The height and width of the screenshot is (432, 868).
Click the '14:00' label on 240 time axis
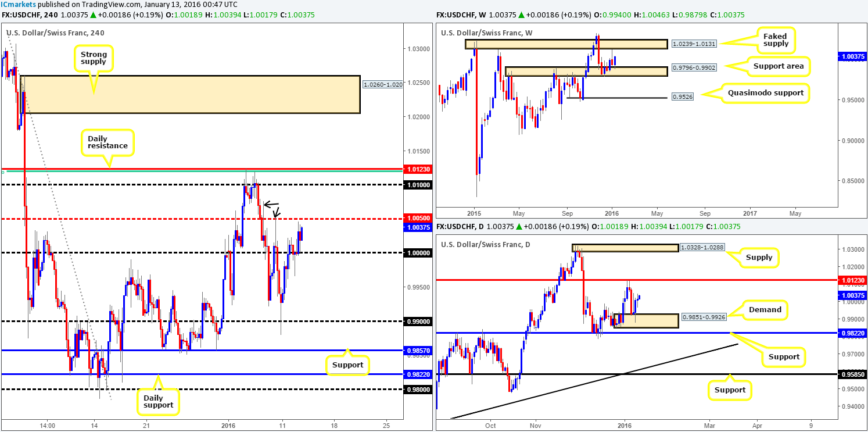coord(48,426)
